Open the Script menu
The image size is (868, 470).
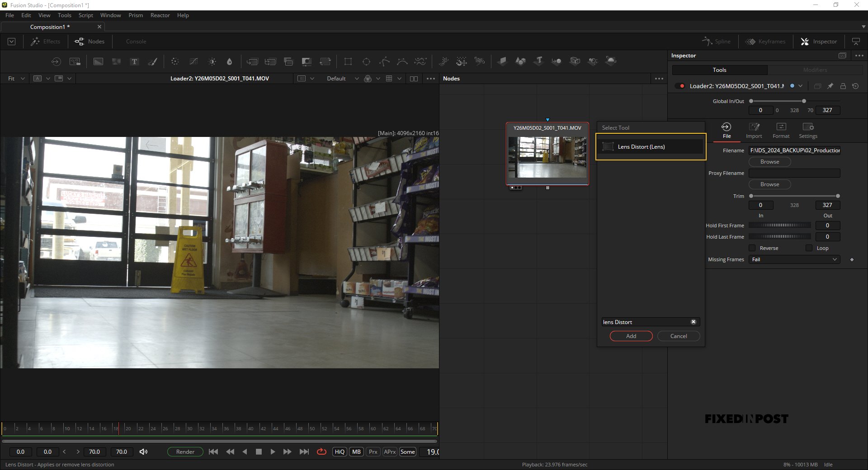point(85,15)
